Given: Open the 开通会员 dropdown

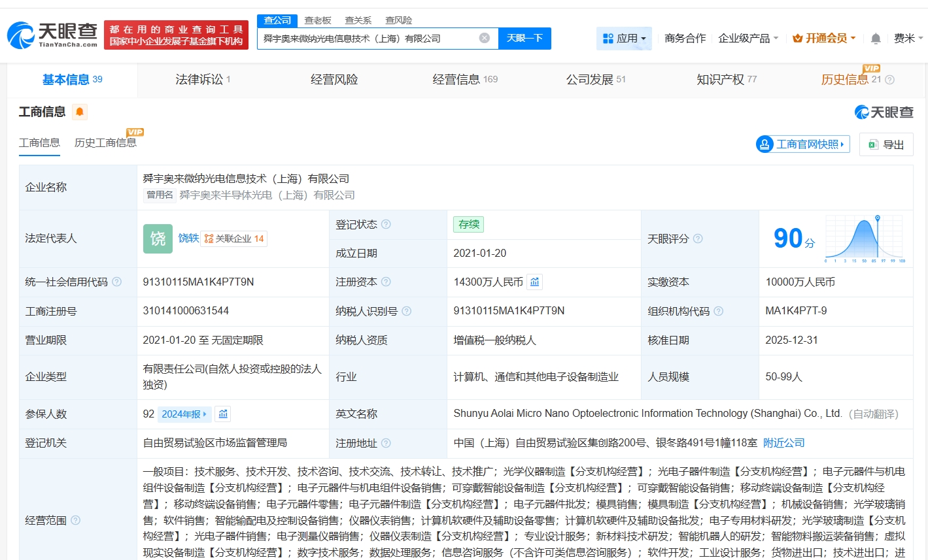Looking at the screenshot, I should point(823,39).
